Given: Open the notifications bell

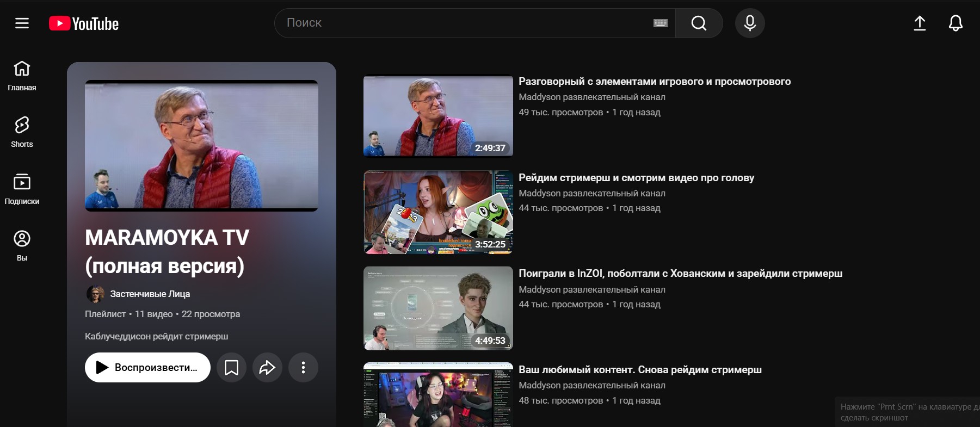Looking at the screenshot, I should click(x=956, y=23).
